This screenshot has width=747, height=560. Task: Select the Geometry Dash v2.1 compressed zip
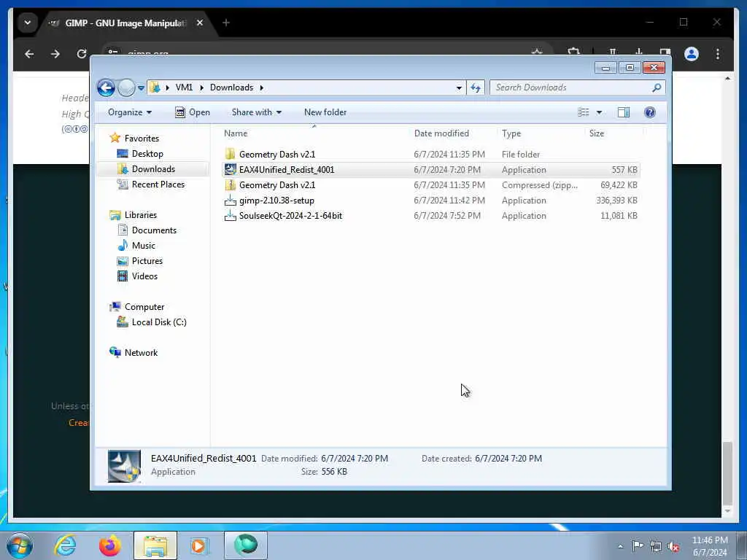[276, 184]
